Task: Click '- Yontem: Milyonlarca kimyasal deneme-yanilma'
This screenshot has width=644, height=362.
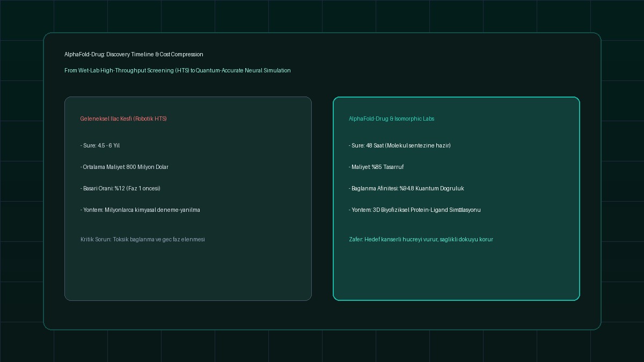Action: pyautogui.click(x=140, y=210)
